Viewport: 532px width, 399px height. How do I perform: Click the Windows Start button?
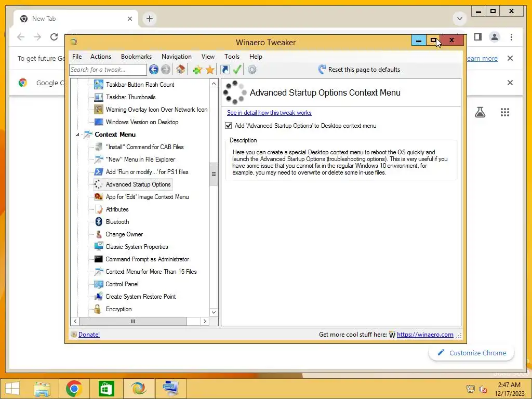12,389
